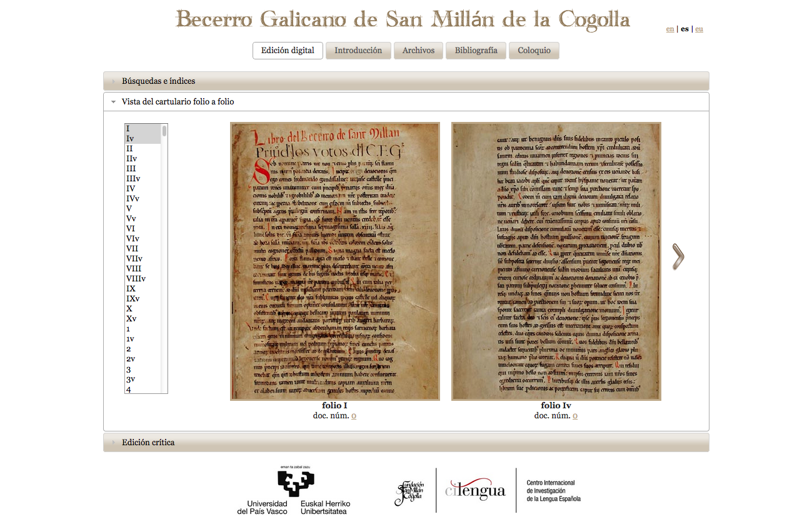Select folio IIv in the list

coord(143,159)
